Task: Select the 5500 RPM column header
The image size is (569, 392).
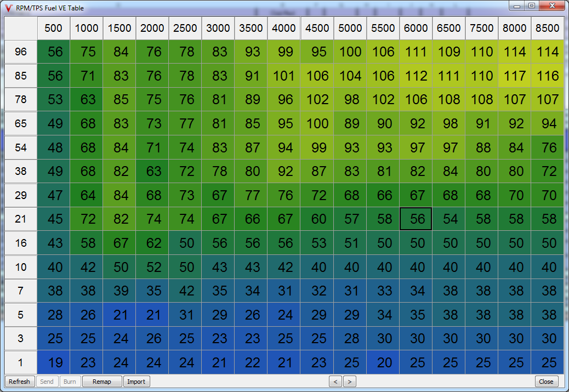Action: click(383, 28)
